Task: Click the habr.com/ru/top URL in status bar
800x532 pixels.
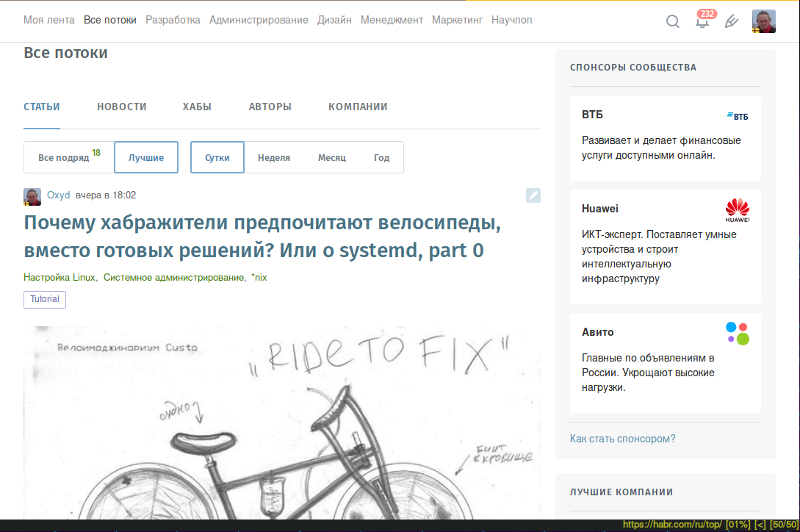Action: [672, 525]
